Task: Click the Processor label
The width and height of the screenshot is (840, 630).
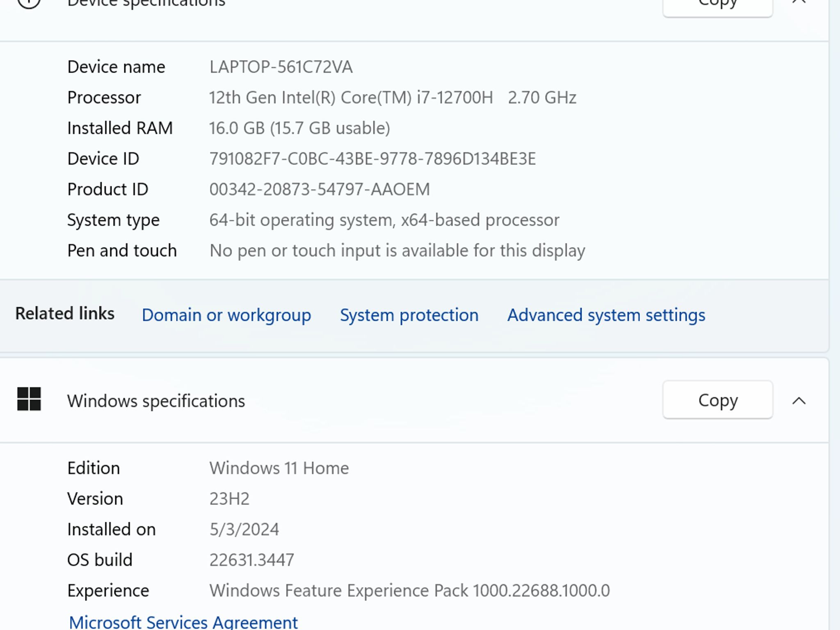Action: tap(104, 98)
